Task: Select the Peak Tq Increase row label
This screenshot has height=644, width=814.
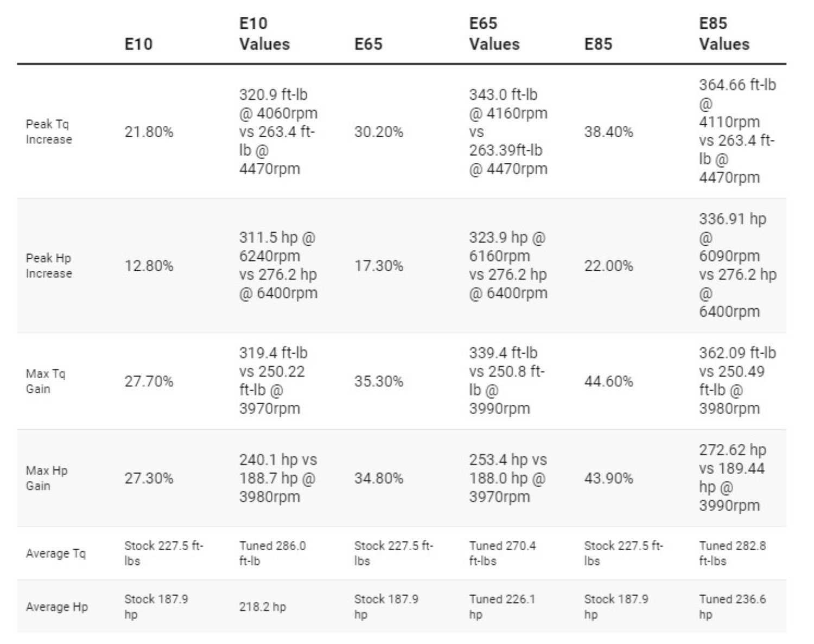Action: click(x=49, y=132)
